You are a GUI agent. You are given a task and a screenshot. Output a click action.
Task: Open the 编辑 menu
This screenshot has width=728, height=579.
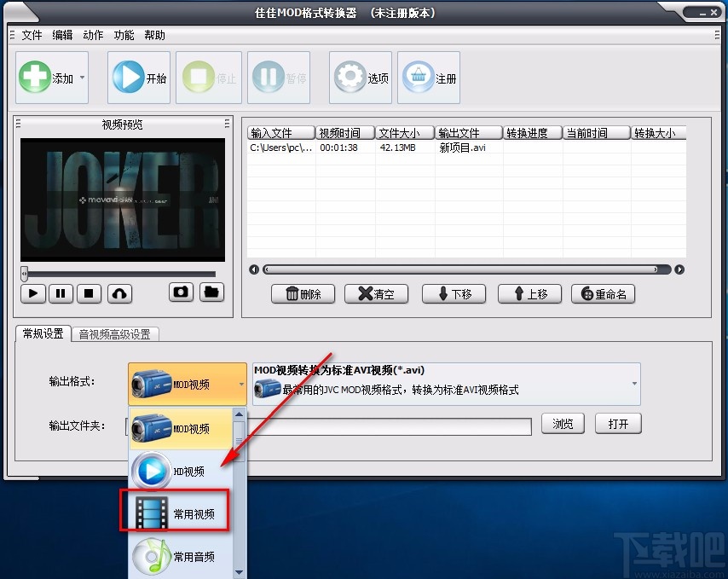(x=62, y=35)
